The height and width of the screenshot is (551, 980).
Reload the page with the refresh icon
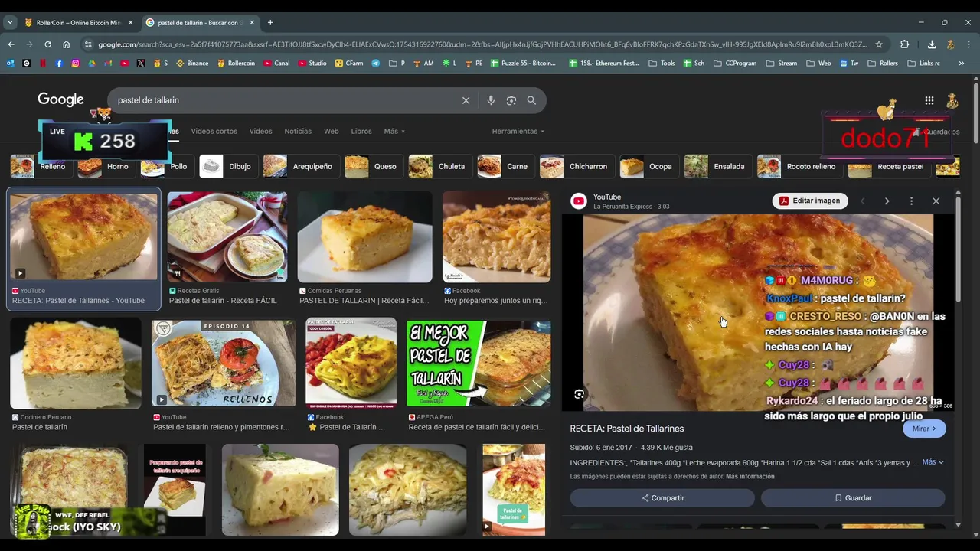point(47,44)
